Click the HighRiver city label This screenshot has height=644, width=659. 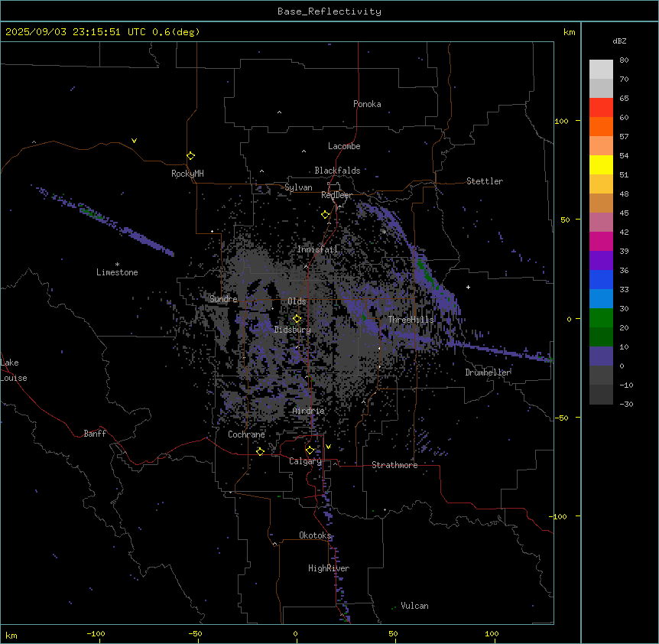click(329, 568)
